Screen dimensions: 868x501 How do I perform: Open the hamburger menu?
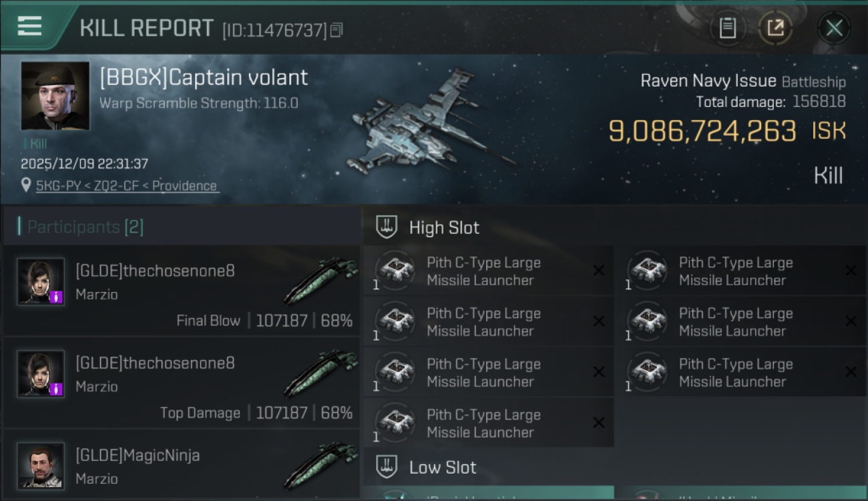tap(29, 27)
